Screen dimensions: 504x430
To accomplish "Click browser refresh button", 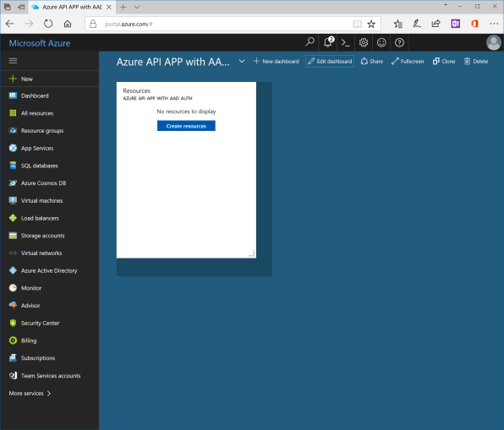I will (x=48, y=24).
